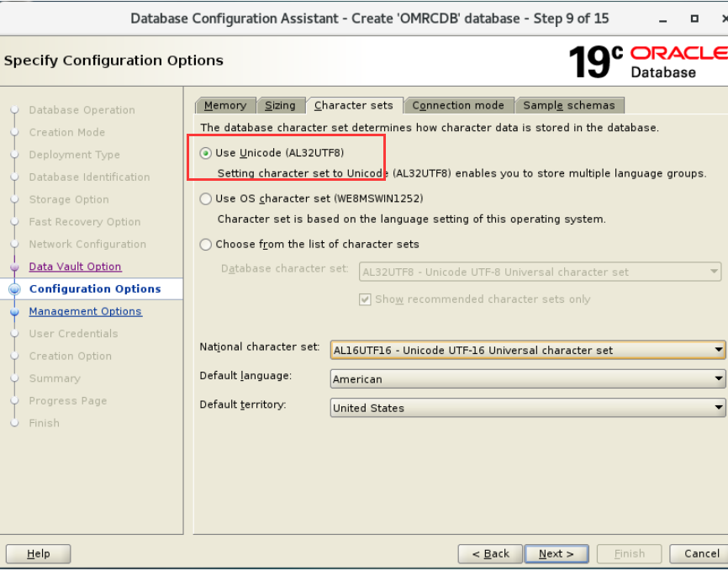Open the Connection mode tab
Viewport: 728px width, 571px height.
pyautogui.click(x=459, y=105)
